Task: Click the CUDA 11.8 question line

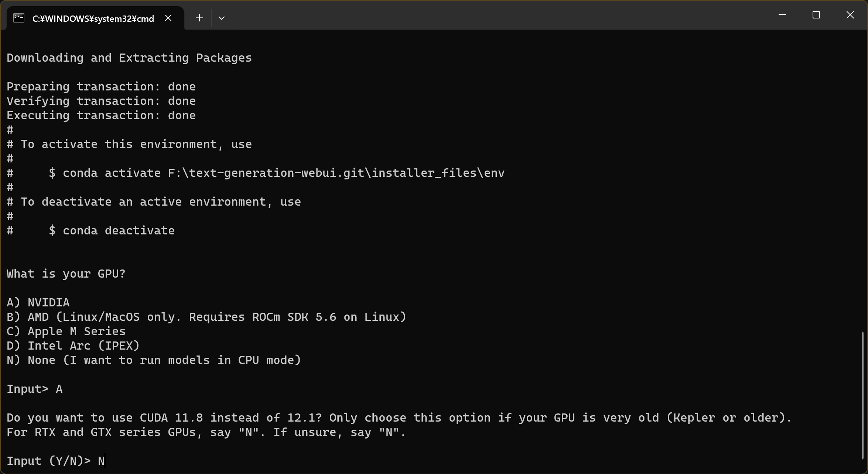Action: coord(399,418)
